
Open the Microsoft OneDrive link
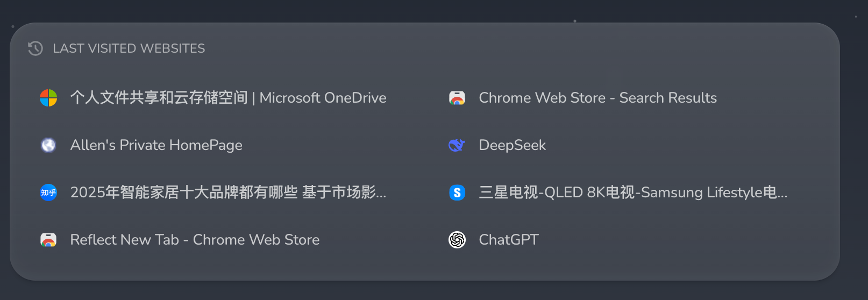click(228, 98)
